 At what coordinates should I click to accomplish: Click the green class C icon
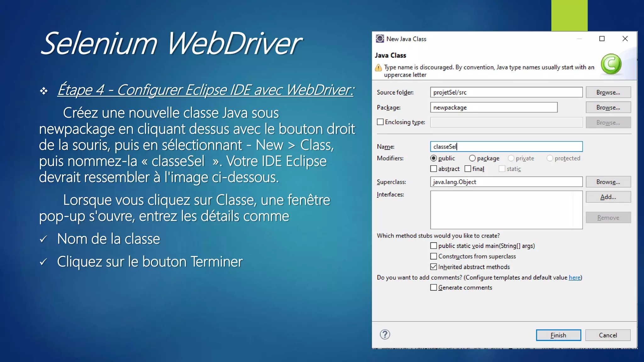[x=611, y=64]
